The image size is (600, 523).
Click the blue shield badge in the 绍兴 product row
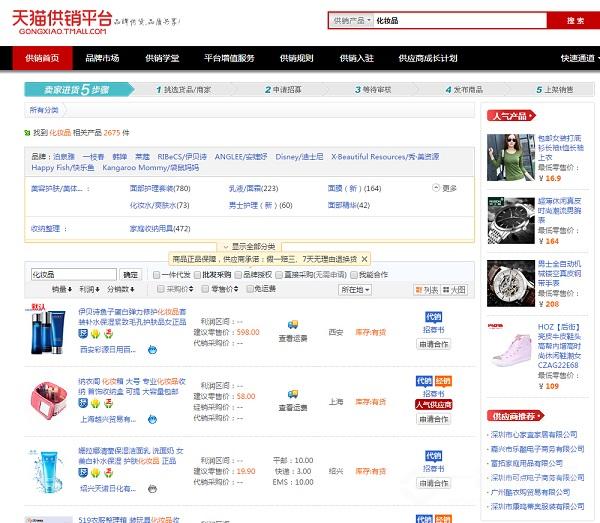pos(83,472)
